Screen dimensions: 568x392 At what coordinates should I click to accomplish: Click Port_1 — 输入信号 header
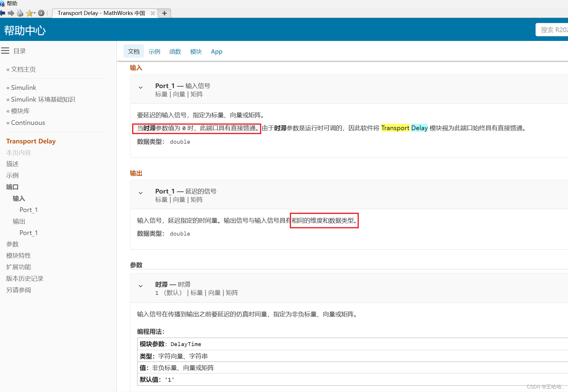183,86
